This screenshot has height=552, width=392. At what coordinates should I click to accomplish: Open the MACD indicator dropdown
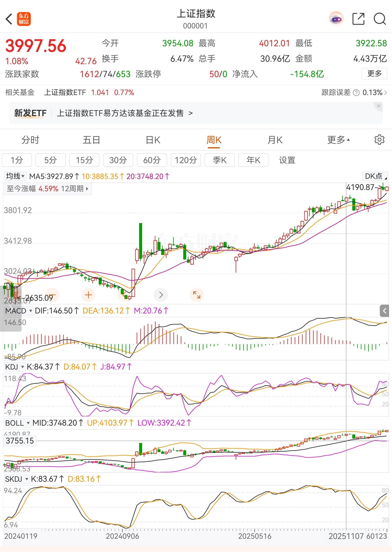(x=19, y=311)
